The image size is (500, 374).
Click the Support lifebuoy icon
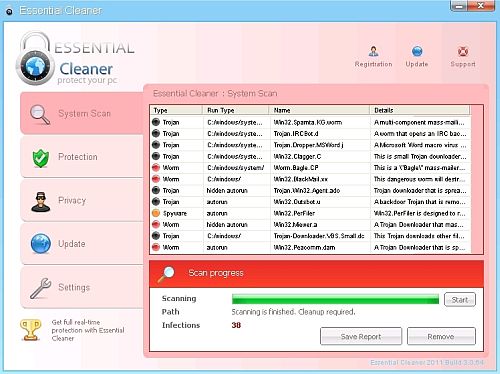click(463, 51)
